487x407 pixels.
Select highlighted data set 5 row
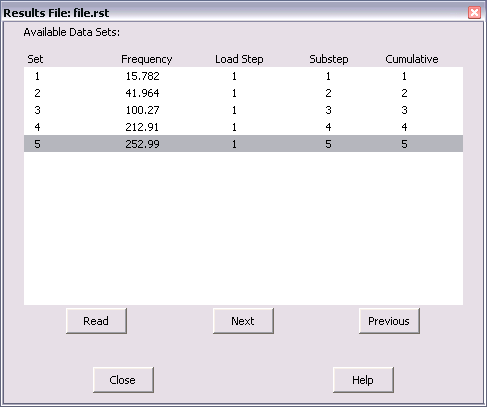(243, 144)
